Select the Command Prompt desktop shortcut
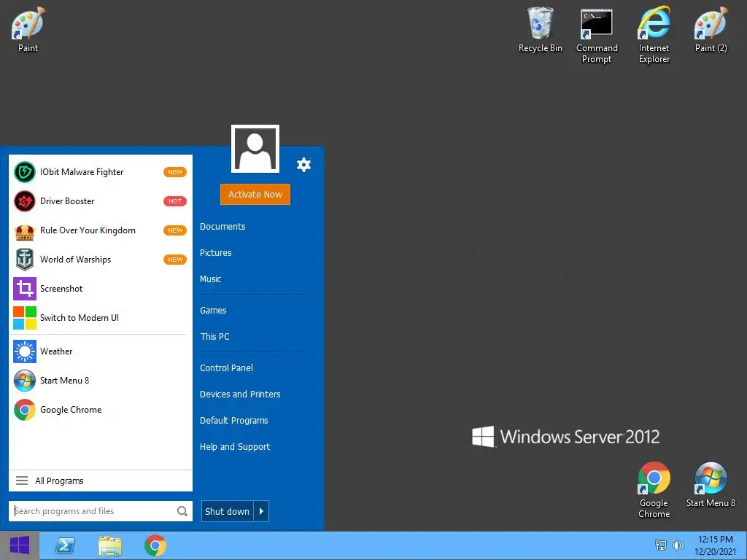This screenshot has width=747, height=560. point(597,36)
